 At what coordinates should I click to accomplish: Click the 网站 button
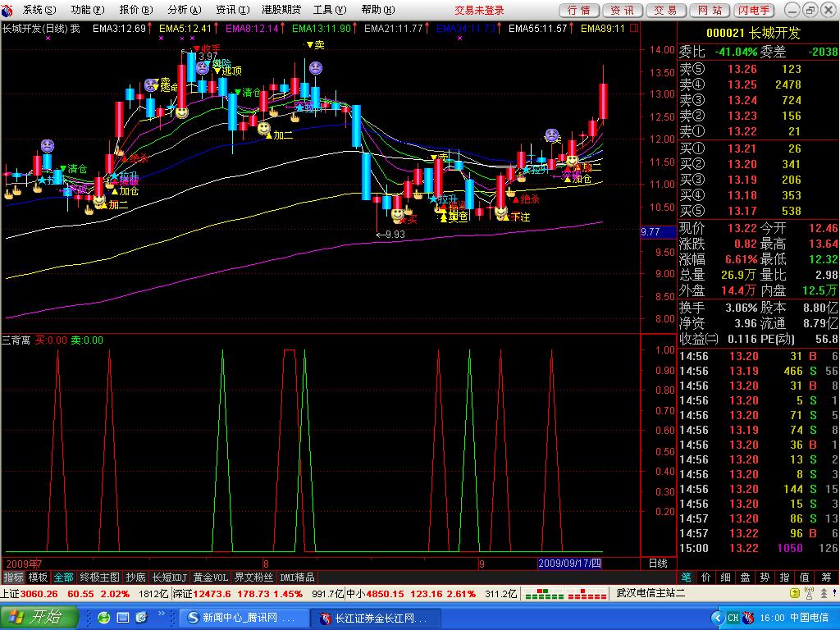[710, 10]
